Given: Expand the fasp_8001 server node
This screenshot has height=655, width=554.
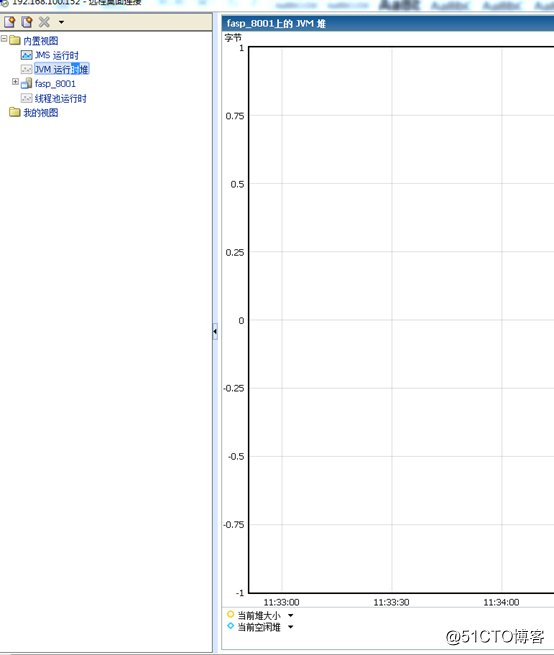Looking at the screenshot, I should (15, 82).
